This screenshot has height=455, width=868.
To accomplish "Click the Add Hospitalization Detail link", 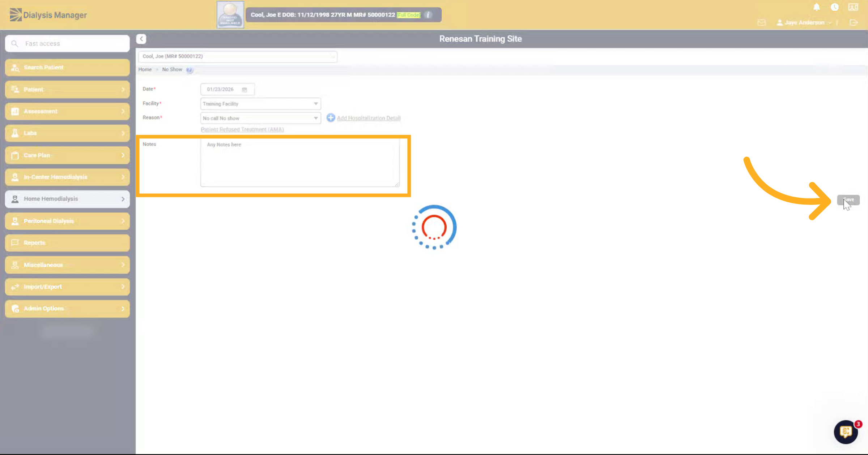I will click(x=368, y=118).
